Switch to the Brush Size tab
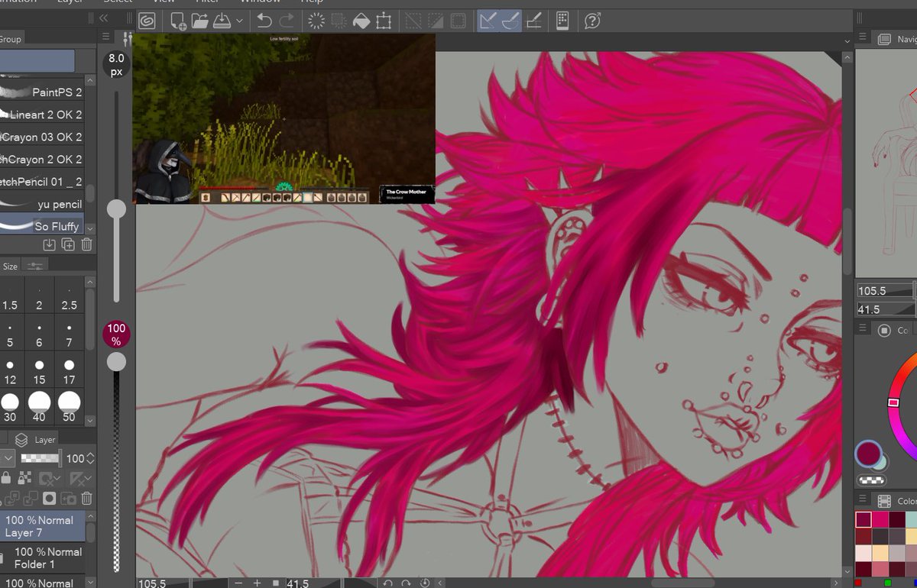 pos(10,267)
